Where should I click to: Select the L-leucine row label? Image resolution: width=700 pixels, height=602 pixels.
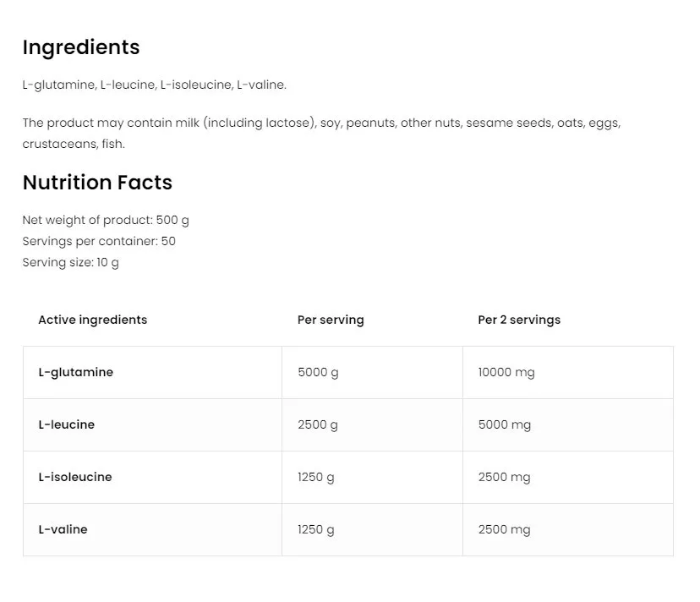(x=67, y=424)
